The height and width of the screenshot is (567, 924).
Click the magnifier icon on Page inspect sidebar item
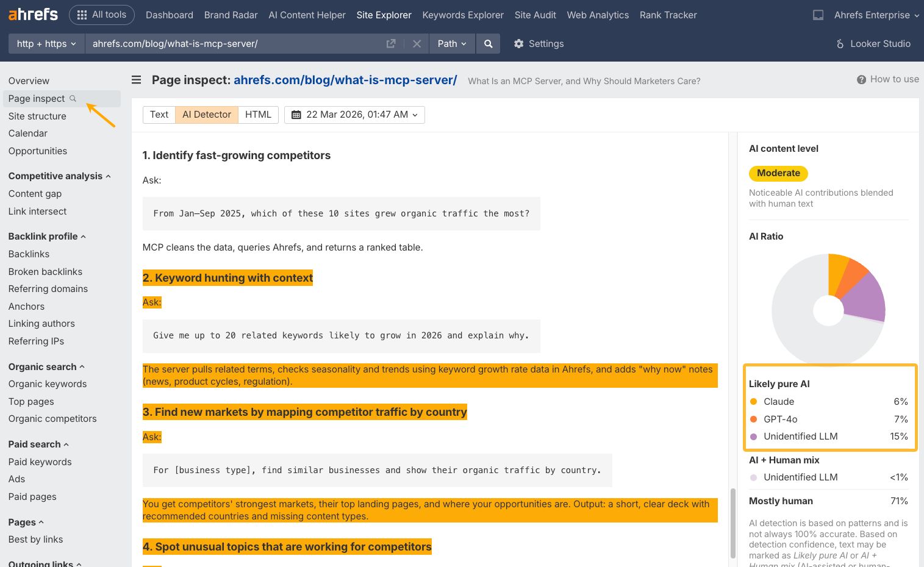(73, 98)
